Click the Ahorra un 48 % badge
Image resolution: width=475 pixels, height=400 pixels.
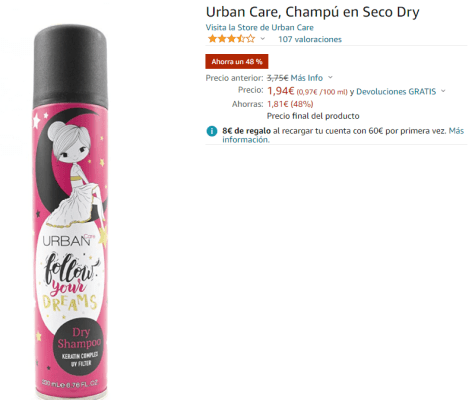point(237,62)
